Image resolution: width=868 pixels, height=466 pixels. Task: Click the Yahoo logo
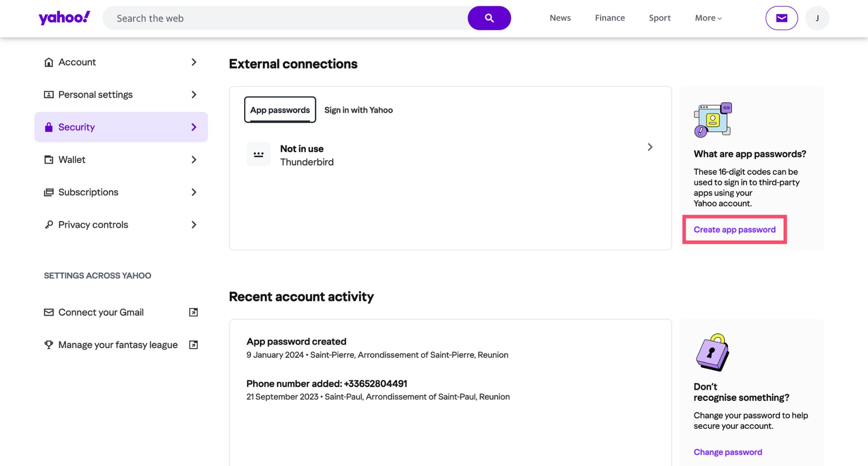click(x=64, y=18)
